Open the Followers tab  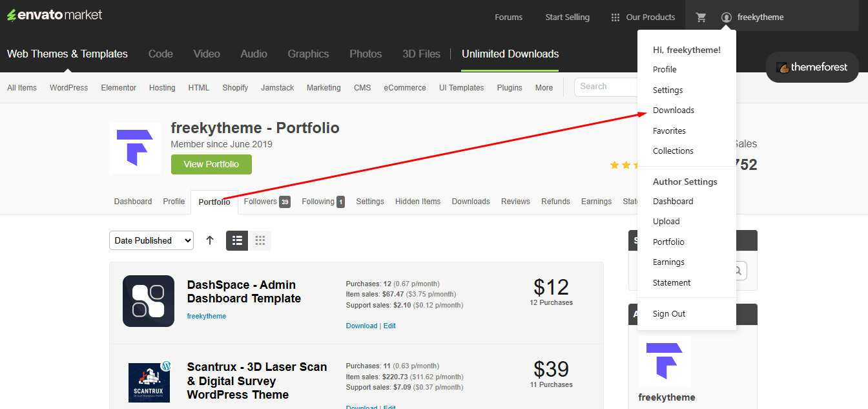pyautogui.click(x=266, y=202)
